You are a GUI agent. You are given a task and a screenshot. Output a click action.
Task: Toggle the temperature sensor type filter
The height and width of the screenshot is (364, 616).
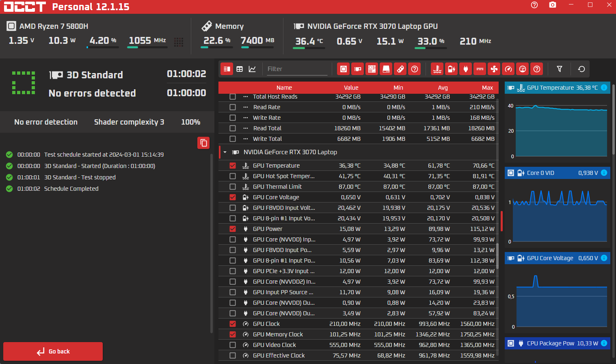click(437, 69)
